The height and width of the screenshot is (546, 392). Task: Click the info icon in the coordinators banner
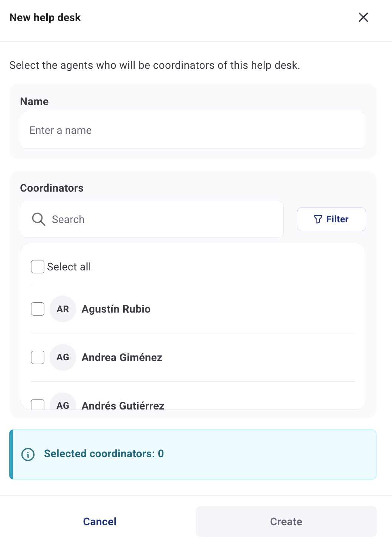point(28,454)
